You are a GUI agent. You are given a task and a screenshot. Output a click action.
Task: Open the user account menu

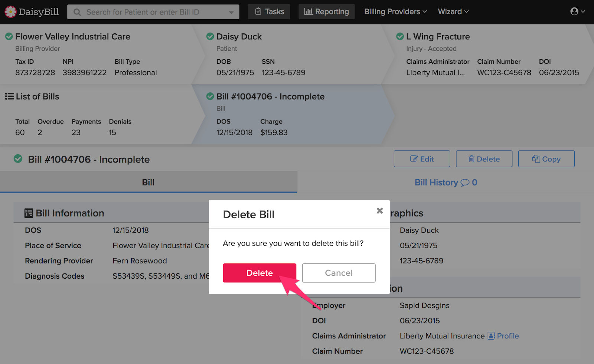pos(577,12)
